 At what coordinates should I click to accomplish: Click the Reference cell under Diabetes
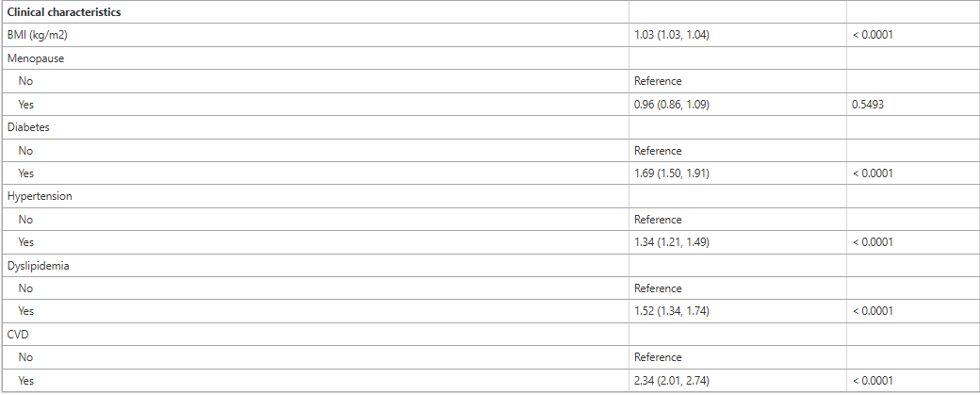pos(658,151)
